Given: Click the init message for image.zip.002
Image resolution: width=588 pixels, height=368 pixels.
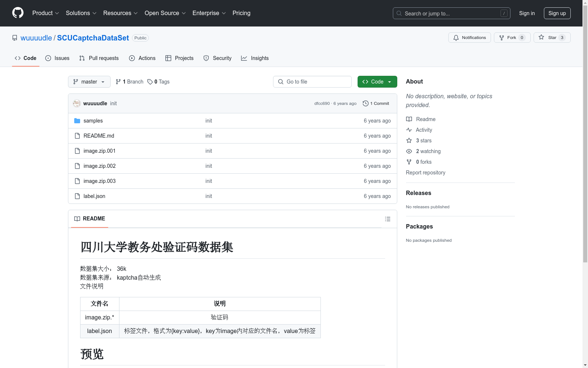Looking at the screenshot, I should [x=209, y=166].
